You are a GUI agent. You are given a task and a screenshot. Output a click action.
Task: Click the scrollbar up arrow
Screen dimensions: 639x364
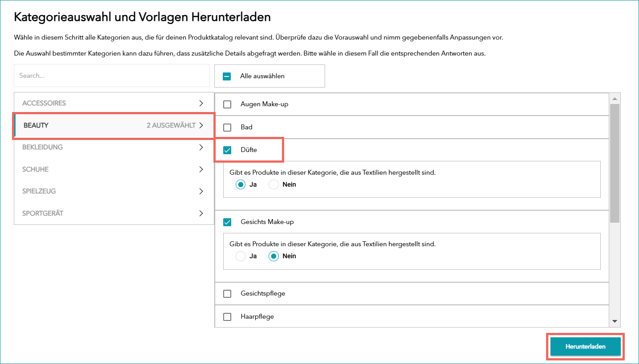(x=615, y=99)
